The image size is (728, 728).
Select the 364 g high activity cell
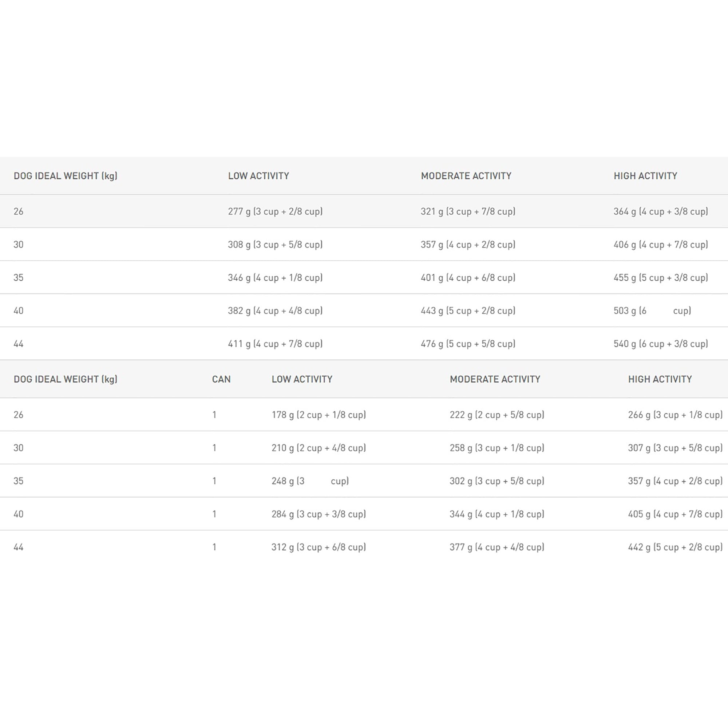coord(661,211)
